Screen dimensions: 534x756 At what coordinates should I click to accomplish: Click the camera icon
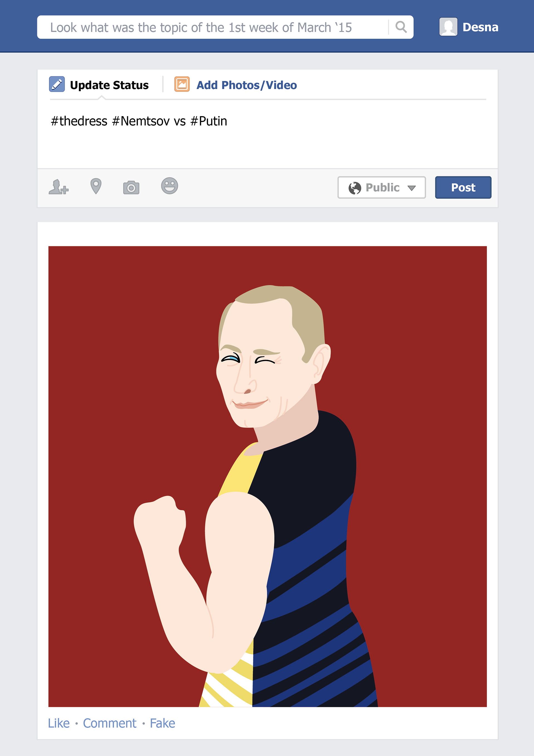(131, 187)
